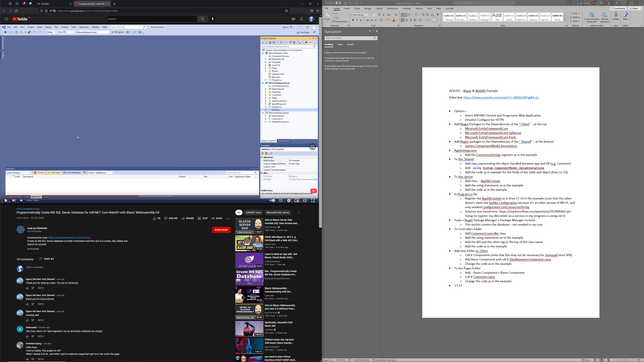Viewport: 644px width, 362px height.
Task: Create a CLIP from the video
Action: [x=203, y=218]
